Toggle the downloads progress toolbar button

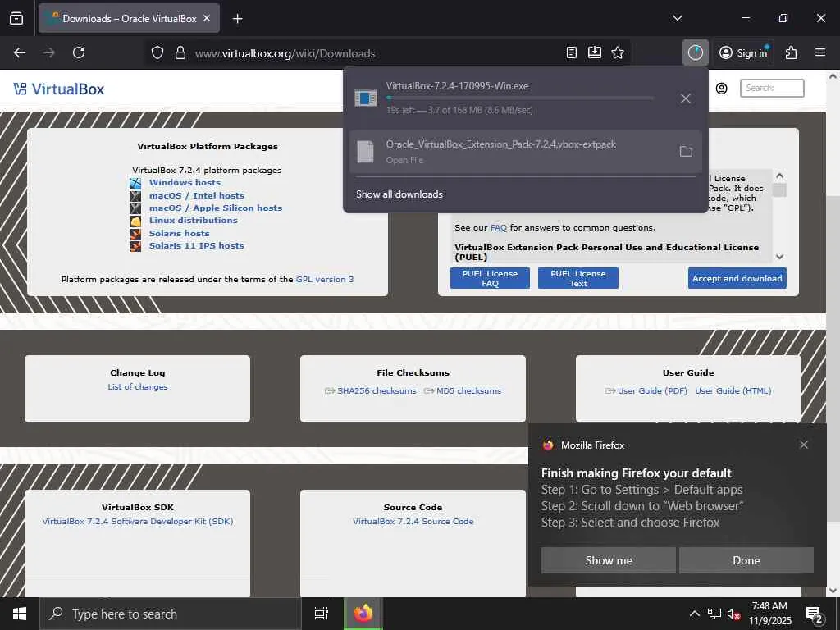click(696, 52)
